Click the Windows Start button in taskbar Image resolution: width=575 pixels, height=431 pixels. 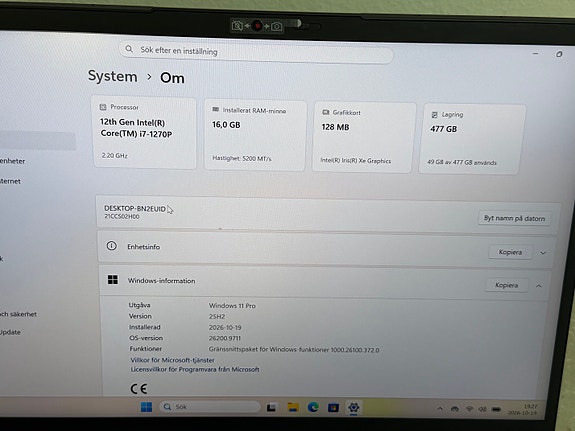point(146,407)
